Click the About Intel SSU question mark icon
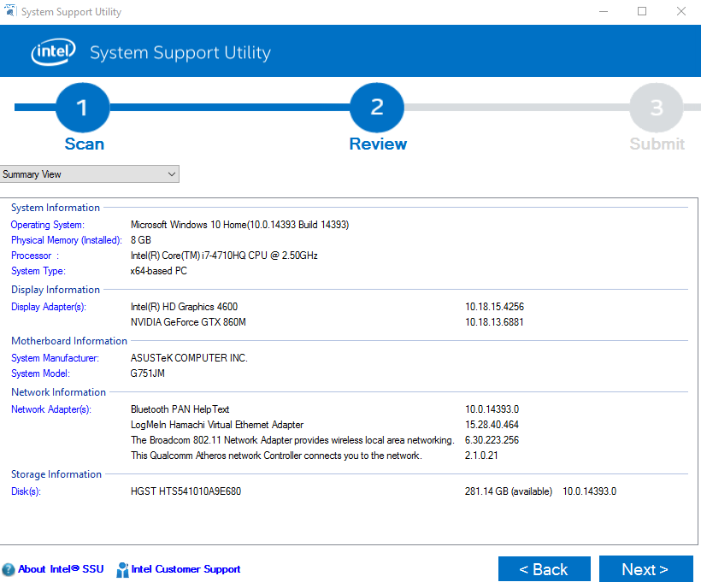This screenshot has height=588, width=701. point(9,570)
